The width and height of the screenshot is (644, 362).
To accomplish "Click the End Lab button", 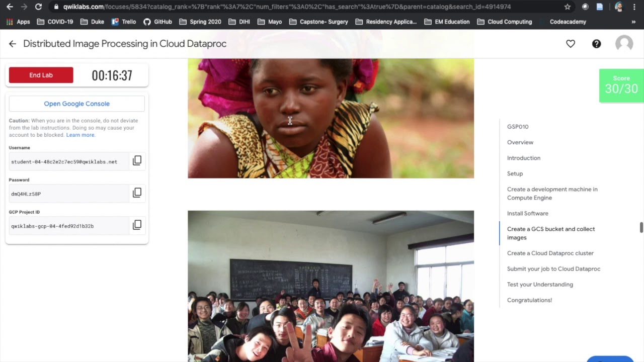I will [41, 75].
